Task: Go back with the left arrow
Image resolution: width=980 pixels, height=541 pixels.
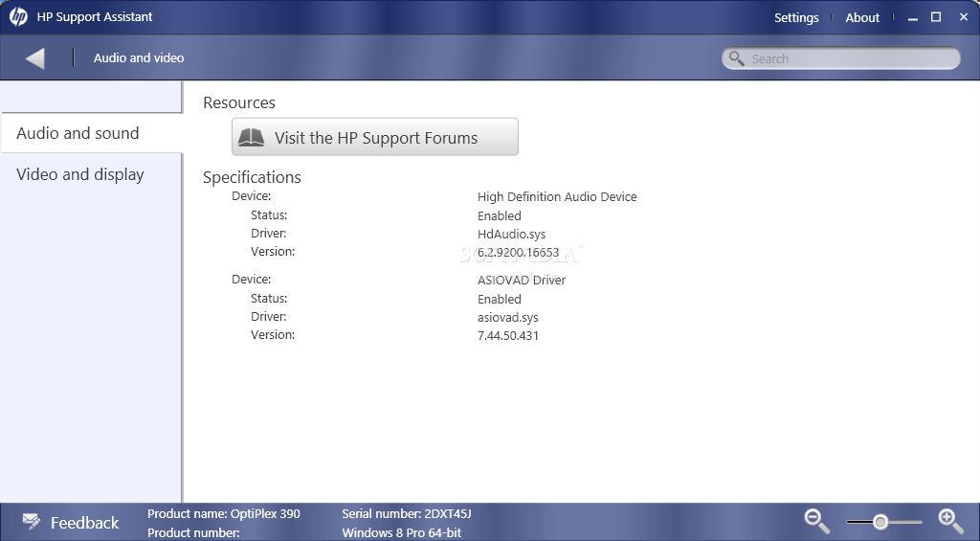Action: [x=35, y=58]
